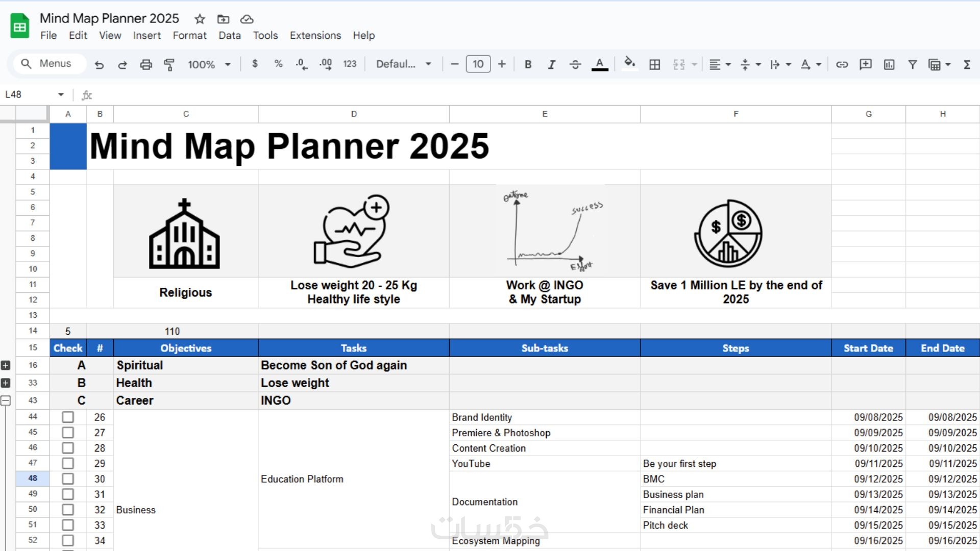Viewport: 980px width, 551px height.
Task: Open the Extensions menu
Action: point(315,35)
